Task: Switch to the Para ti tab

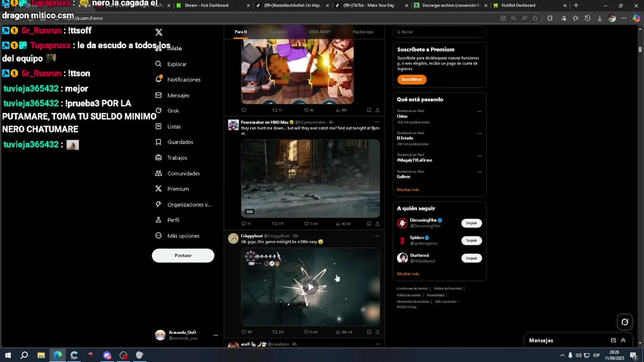Action: [240, 32]
